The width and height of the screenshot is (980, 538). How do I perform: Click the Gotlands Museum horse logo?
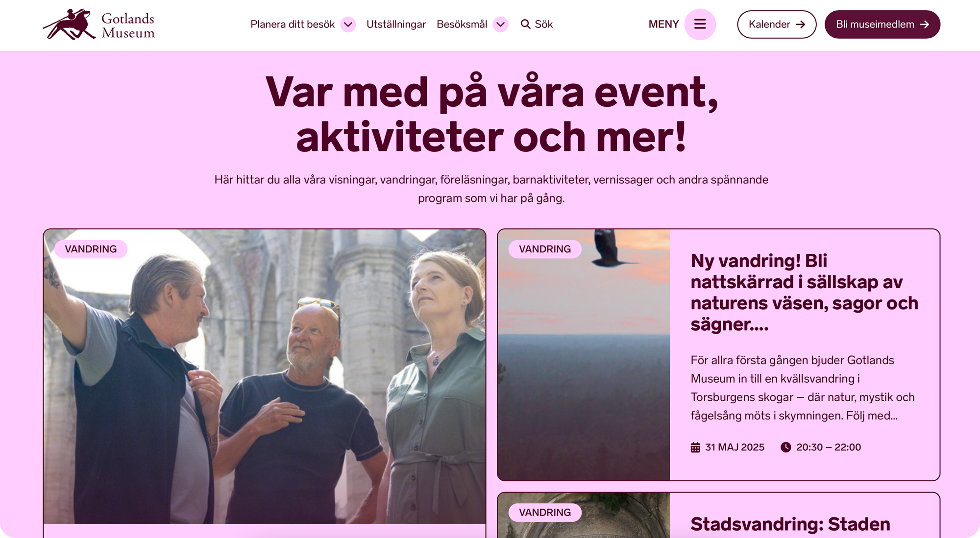[x=98, y=24]
